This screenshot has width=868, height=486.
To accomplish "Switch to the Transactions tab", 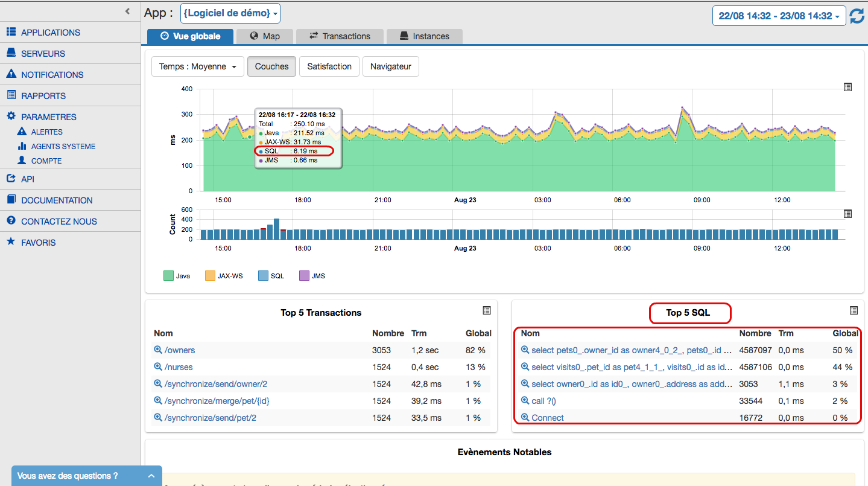I will 340,36.
